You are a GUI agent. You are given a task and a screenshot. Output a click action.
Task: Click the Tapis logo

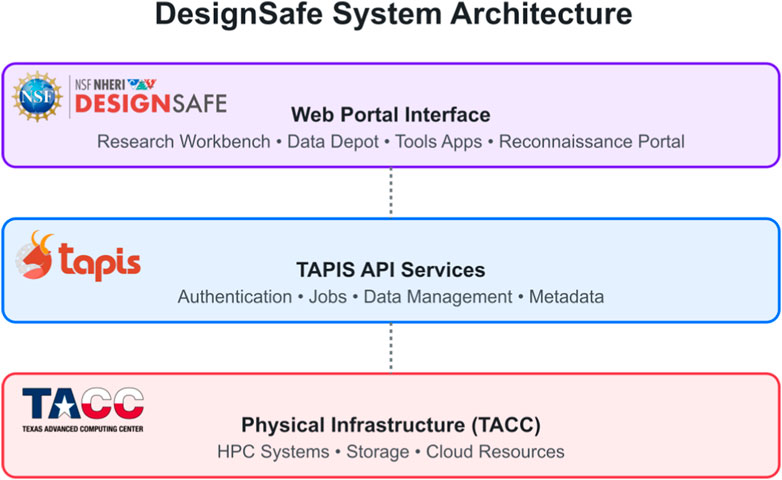coord(78,255)
